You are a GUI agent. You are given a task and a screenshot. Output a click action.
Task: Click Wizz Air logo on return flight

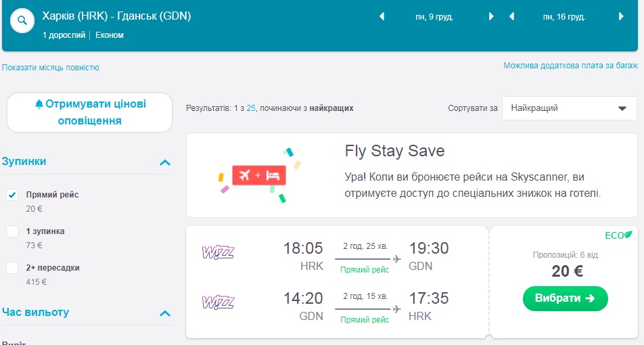click(218, 302)
